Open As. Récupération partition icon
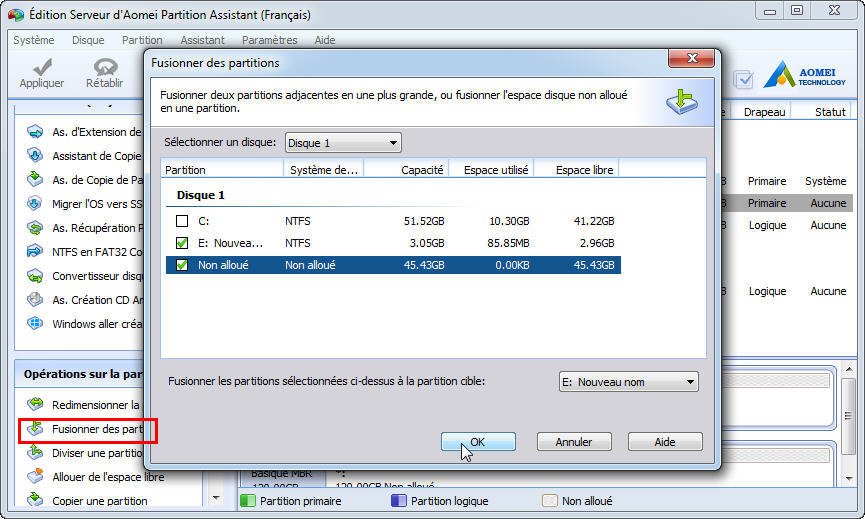The image size is (865, 519). point(35,227)
